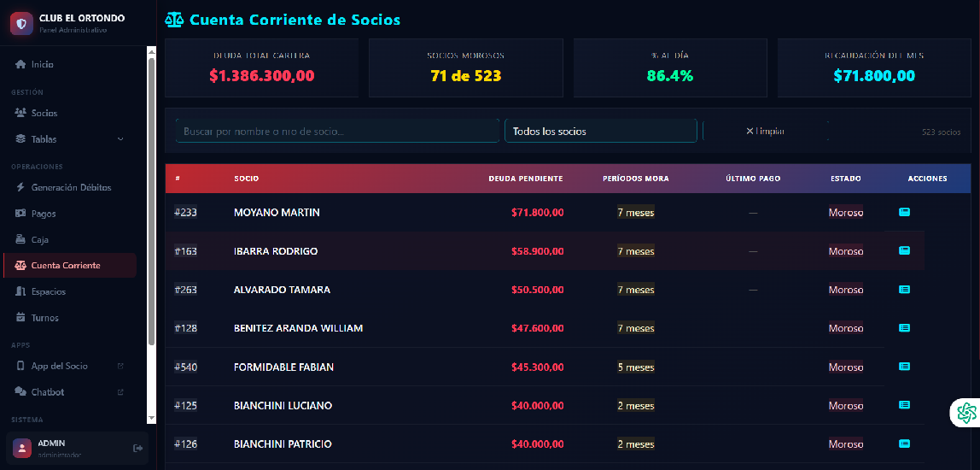Click the Club El Ortondo shield logo
The image size is (980, 470).
click(x=22, y=24)
